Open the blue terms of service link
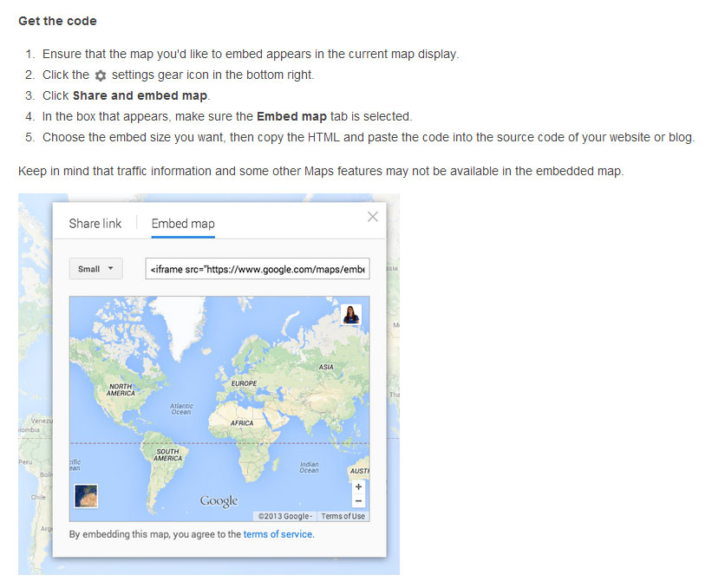This screenshot has width=712, height=588. (x=278, y=534)
